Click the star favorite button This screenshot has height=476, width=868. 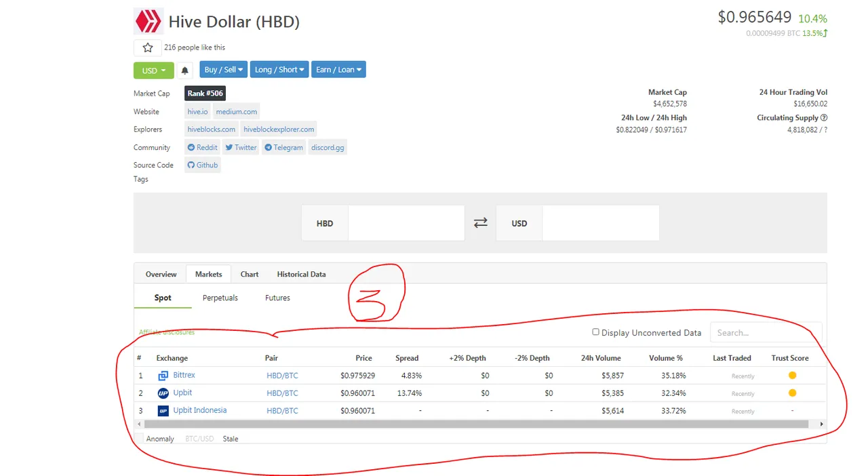tap(147, 47)
